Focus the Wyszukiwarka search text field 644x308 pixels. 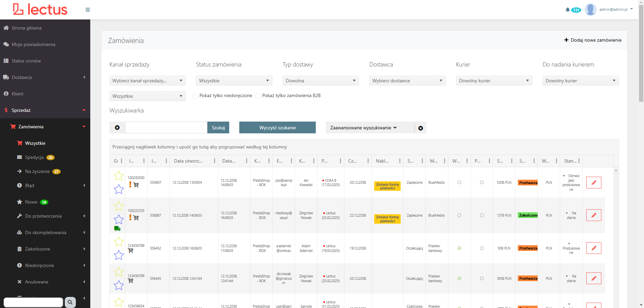[x=166, y=128]
